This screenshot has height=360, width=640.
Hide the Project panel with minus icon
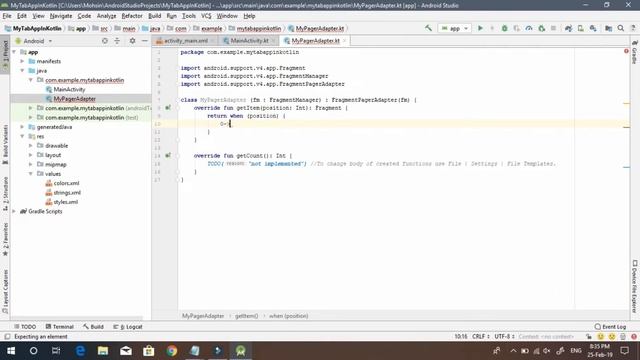point(144,41)
